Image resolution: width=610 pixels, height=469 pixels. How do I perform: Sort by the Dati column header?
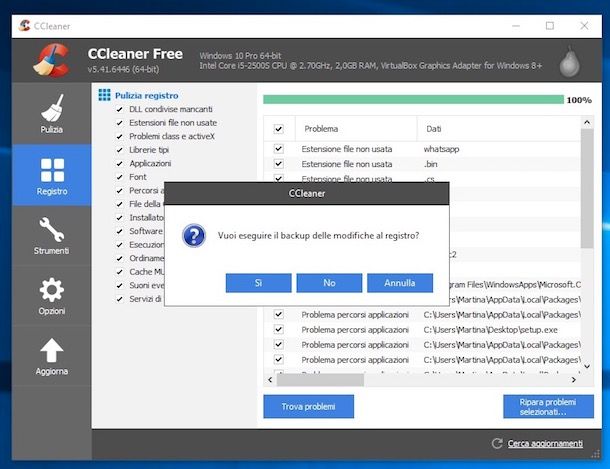(x=498, y=129)
